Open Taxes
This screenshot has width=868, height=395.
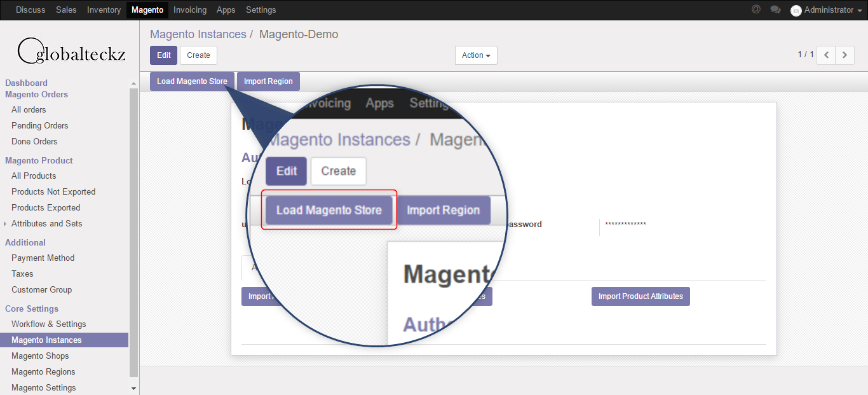click(x=22, y=274)
